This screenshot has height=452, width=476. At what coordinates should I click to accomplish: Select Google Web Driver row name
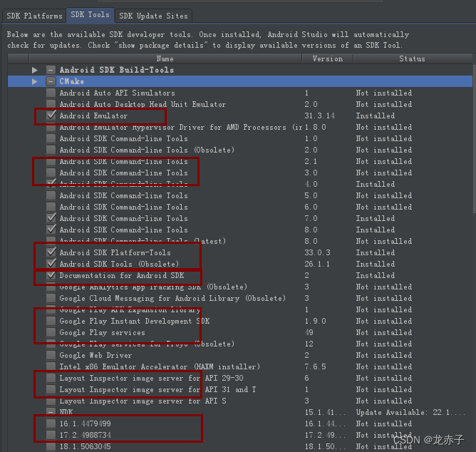[x=95, y=356]
